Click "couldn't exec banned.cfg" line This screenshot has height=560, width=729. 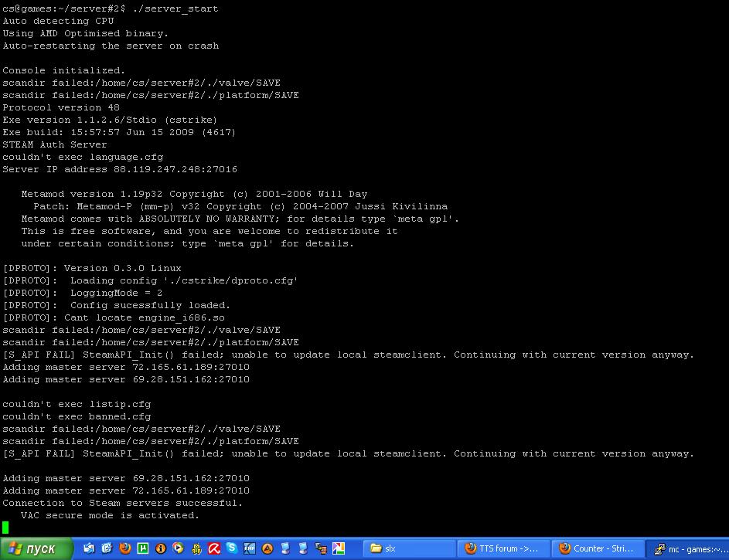(77, 416)
